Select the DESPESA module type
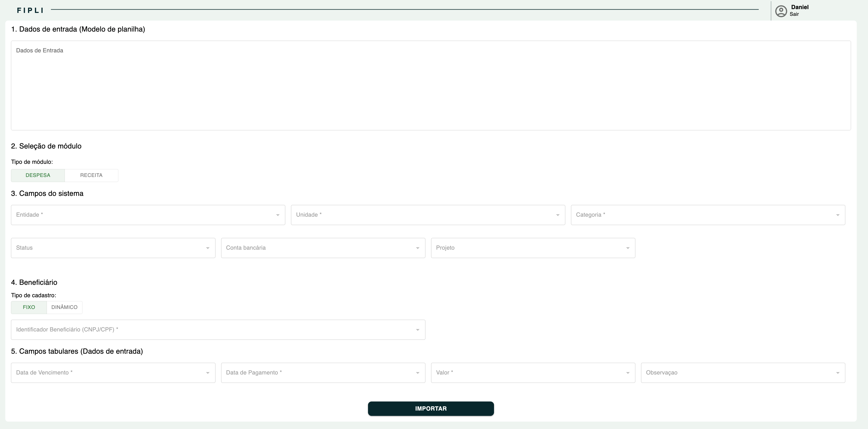The height and width of the screenshot is (429, 868). 38,175
